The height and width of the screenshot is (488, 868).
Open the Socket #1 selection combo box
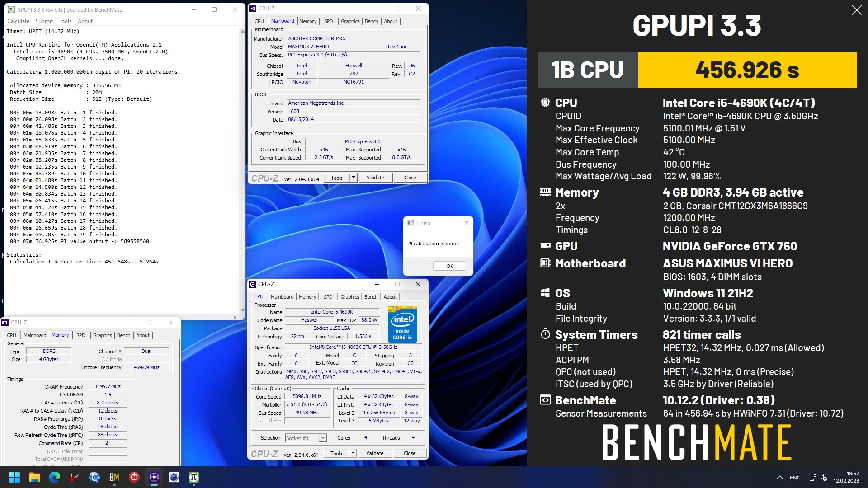[305, 438]
